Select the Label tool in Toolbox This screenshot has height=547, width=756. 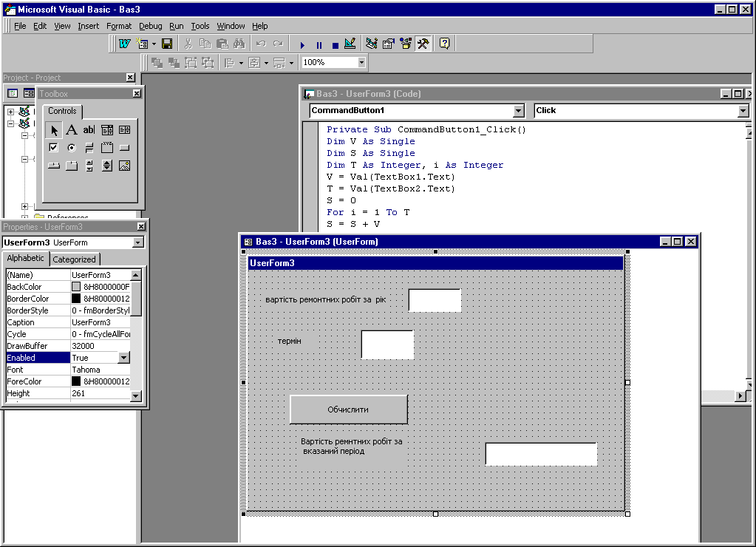tap(72, 130)
